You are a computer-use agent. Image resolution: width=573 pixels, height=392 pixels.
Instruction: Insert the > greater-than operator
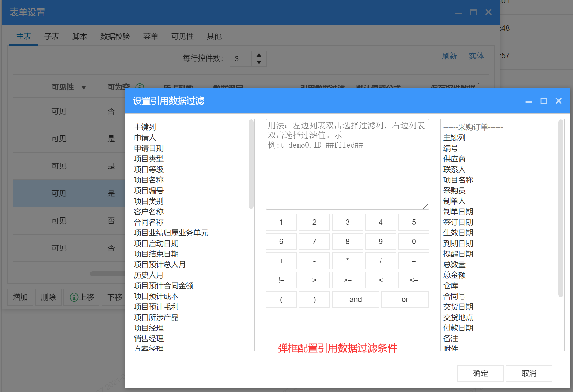[x=314, y=280]
